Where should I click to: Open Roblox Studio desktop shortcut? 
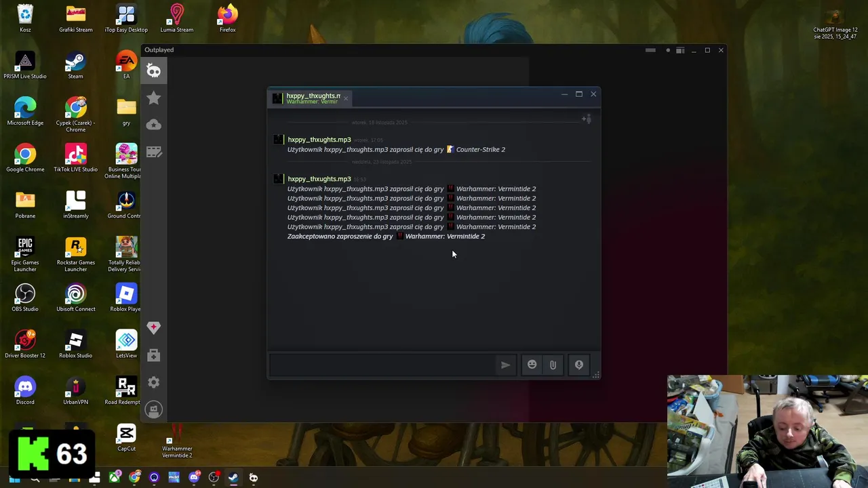[x=75, y=345]
